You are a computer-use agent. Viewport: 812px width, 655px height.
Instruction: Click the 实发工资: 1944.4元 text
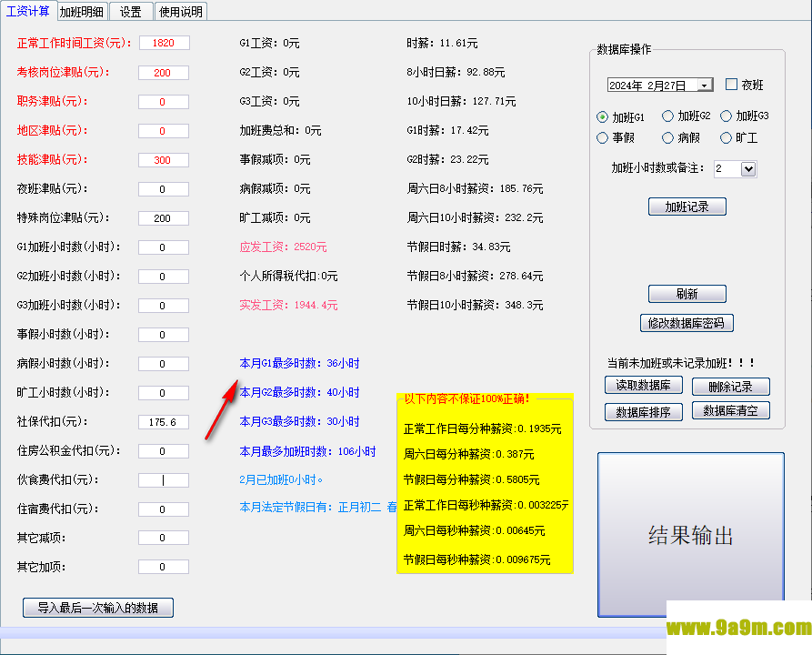pos(288,305)
